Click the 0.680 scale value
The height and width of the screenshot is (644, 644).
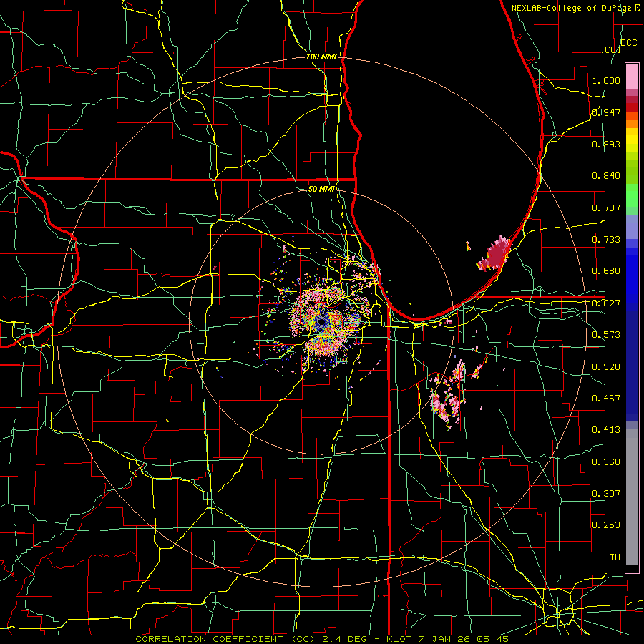(606, 271)
